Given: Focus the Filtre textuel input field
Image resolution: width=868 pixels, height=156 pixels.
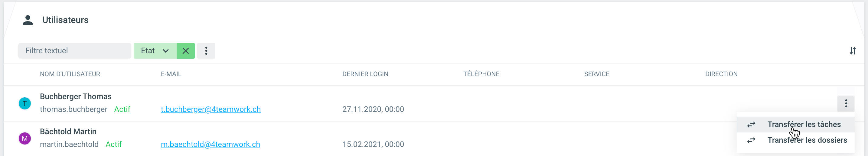Looking at the screenshot, I should [74, 51].
